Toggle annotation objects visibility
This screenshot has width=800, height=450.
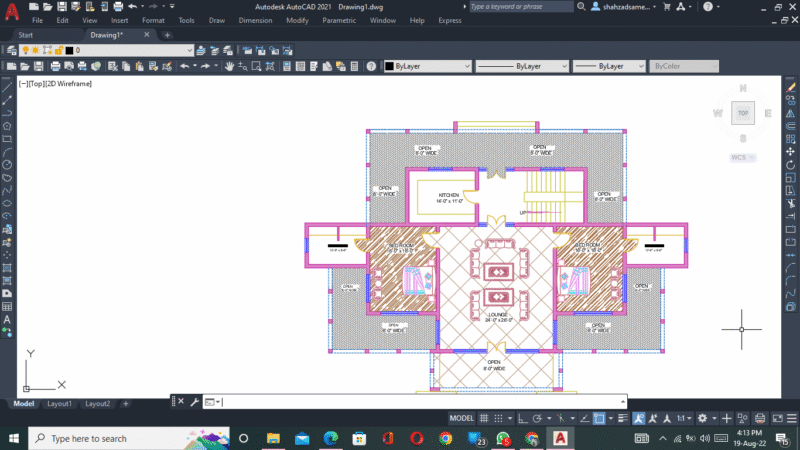coord(638,418)
